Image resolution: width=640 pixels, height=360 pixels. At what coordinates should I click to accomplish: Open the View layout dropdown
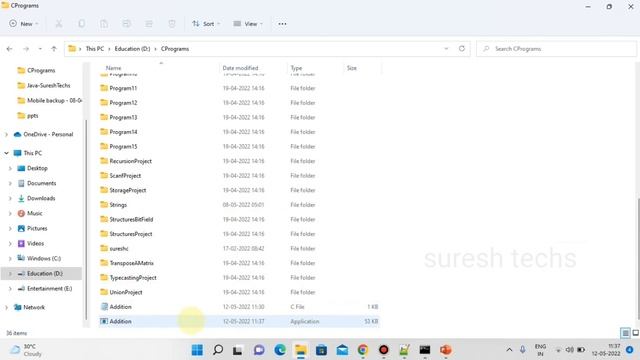tap(248, 24)
